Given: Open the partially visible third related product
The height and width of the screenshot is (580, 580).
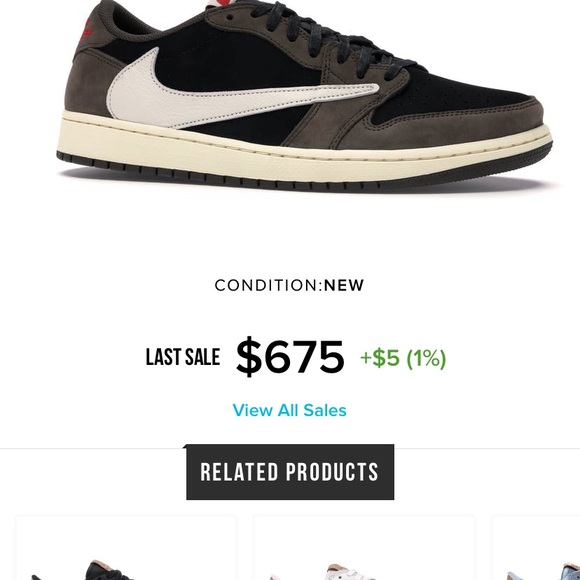Looking at the screenshot, I should 536,548.
